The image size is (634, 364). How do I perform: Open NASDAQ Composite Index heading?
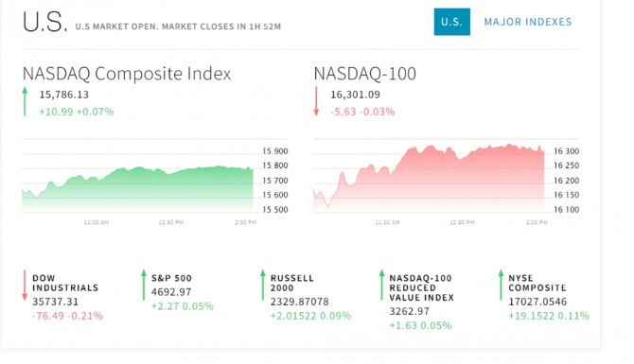(127, 74)
